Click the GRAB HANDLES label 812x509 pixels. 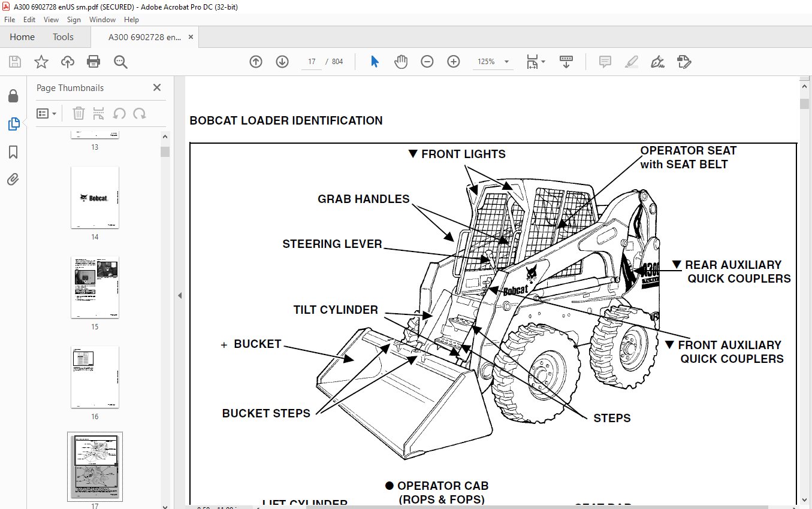[364, 199]
